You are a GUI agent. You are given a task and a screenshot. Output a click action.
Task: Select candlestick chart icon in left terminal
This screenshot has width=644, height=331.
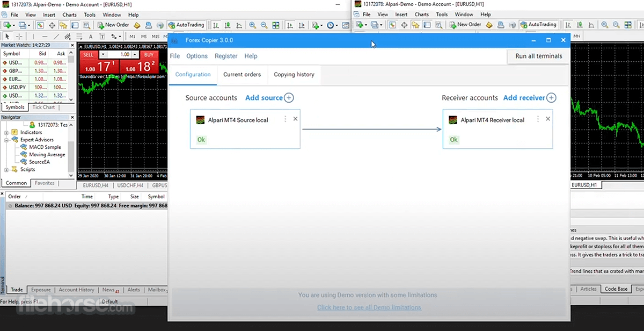(228, 25)
